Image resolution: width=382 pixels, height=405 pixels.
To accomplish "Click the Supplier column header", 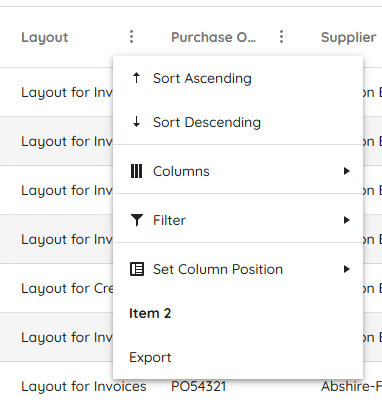I will click(x=348, y=37).
